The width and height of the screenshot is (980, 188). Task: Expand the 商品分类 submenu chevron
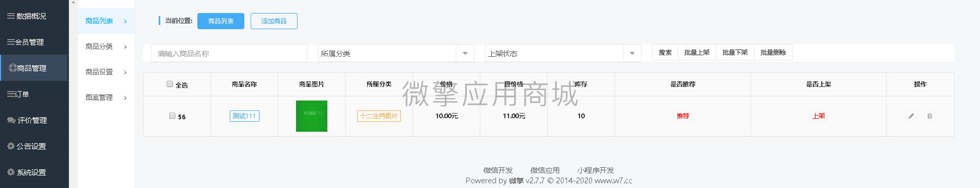click(x=125, y=47)
